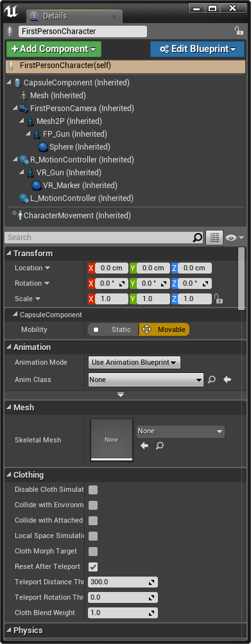Collapse the Transform section

click(9, 254)
